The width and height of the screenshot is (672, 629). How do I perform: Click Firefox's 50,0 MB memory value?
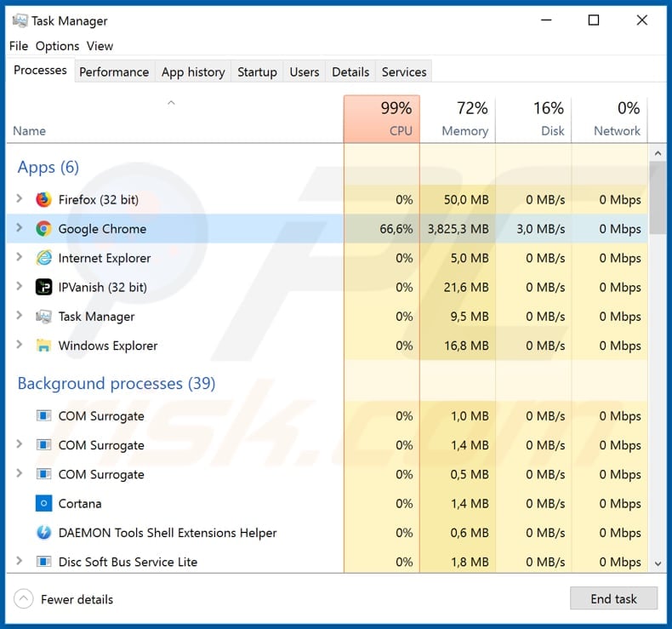click(x=466, y=200)
